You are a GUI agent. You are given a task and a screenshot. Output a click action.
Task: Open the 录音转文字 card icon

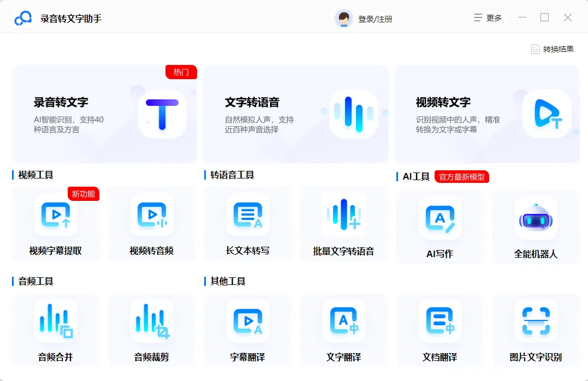[x=162, y=114]
